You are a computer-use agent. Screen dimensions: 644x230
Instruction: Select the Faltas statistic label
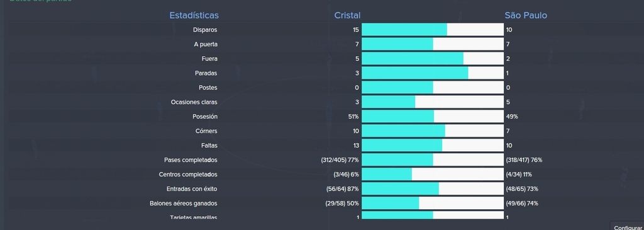pos(209,145)
